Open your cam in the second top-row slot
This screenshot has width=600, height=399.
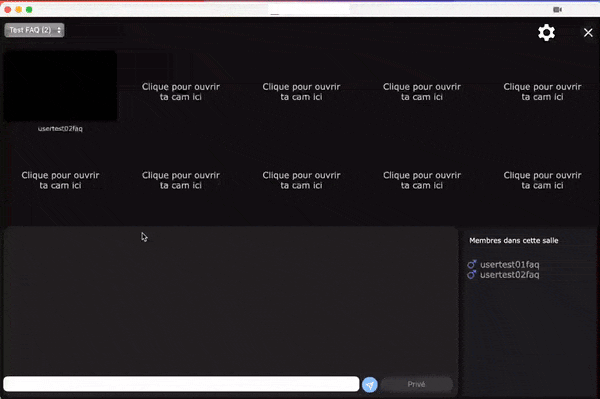(181, 92)
